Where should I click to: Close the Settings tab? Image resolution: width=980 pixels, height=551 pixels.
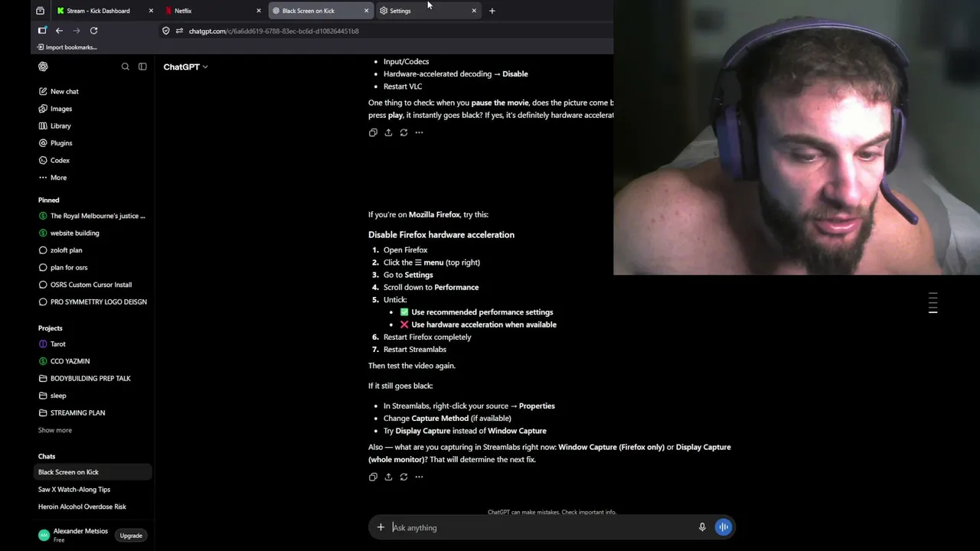[x=474, y=11]
